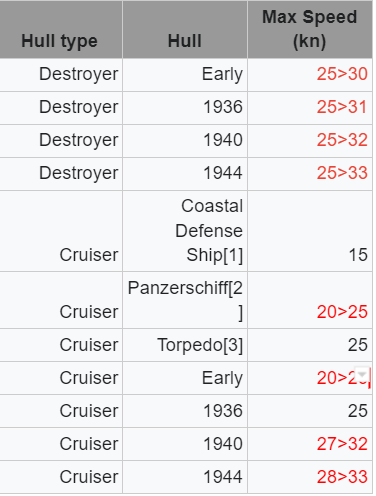The height and width of the screenshot is (496, 376).
Task: Select the 25>32 max speed cell
Action: [310, 141]
